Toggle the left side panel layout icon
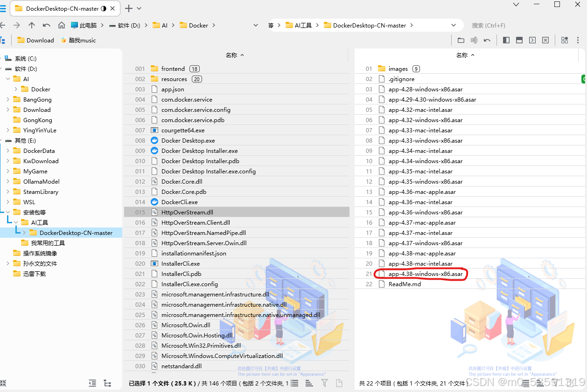587x392 pixels. [x=506, y=40]
